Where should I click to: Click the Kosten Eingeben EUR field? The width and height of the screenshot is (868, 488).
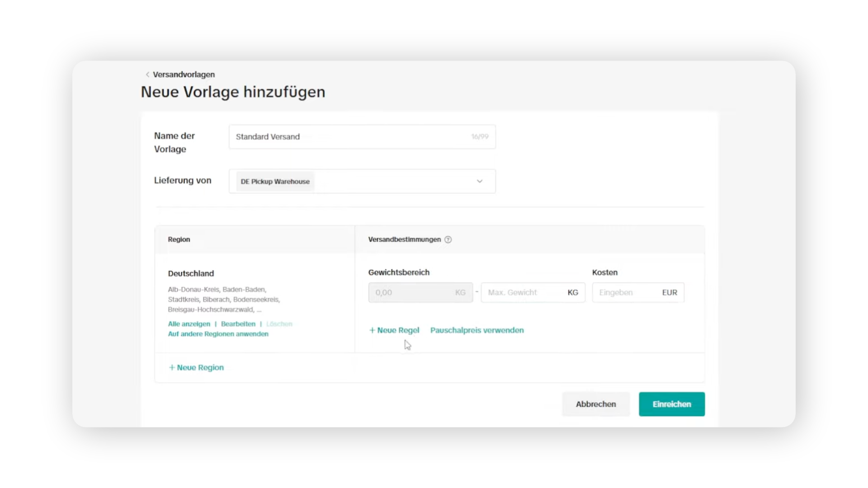tap(638, 292)
